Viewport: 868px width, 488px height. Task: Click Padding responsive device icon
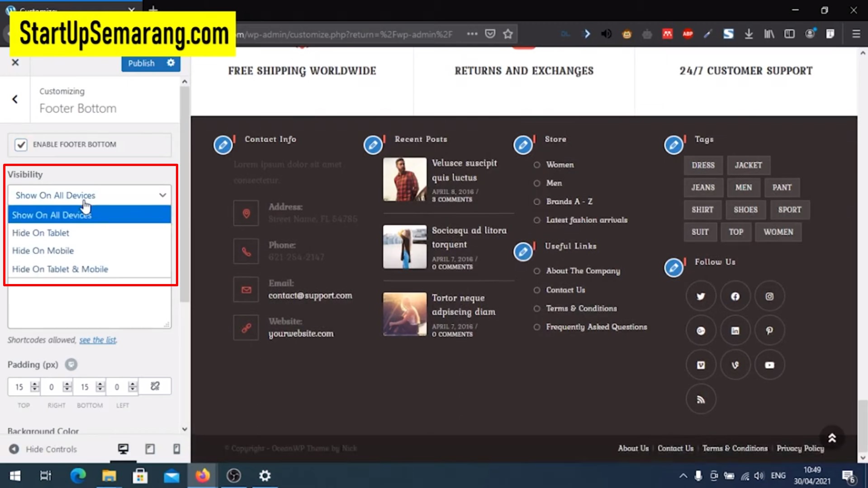[x=71, y=364]
